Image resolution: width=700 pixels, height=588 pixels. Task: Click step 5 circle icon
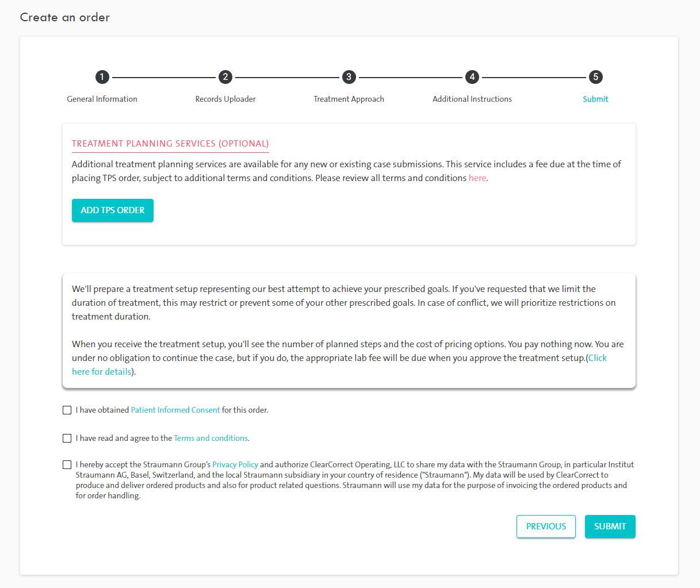coord(595,77)
